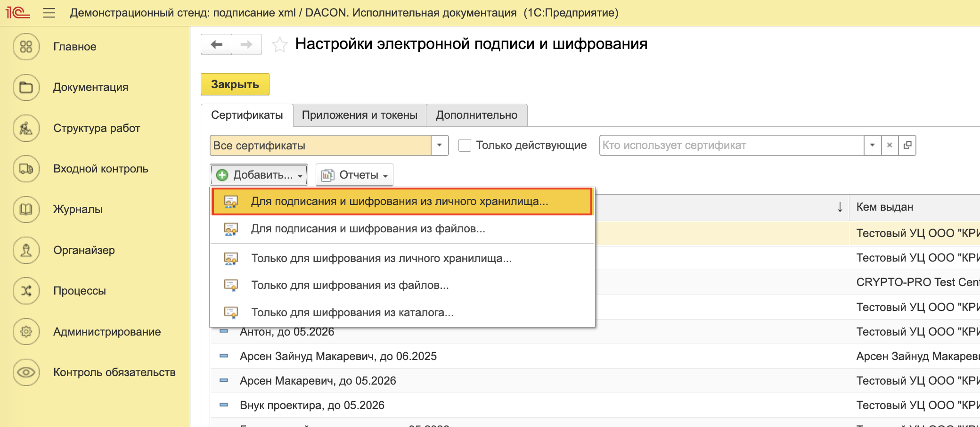
Task: Go back with the left arrow
Action: coord(216,44)
